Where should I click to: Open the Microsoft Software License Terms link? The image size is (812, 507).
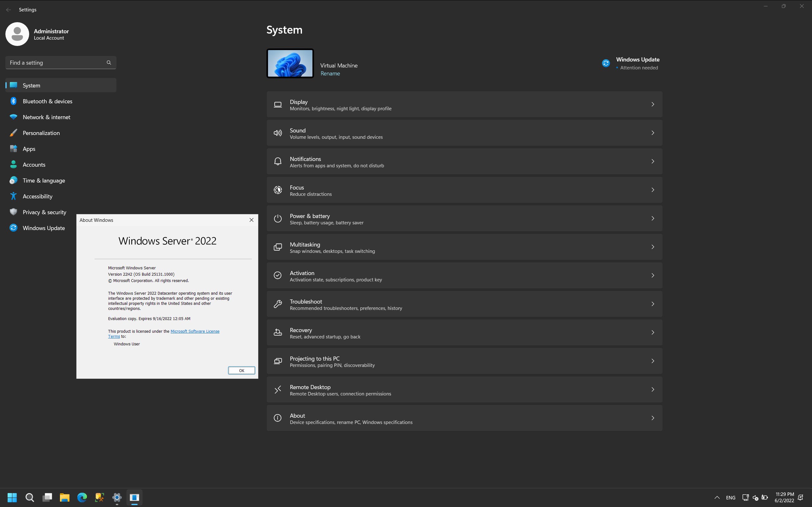[195, 331]
